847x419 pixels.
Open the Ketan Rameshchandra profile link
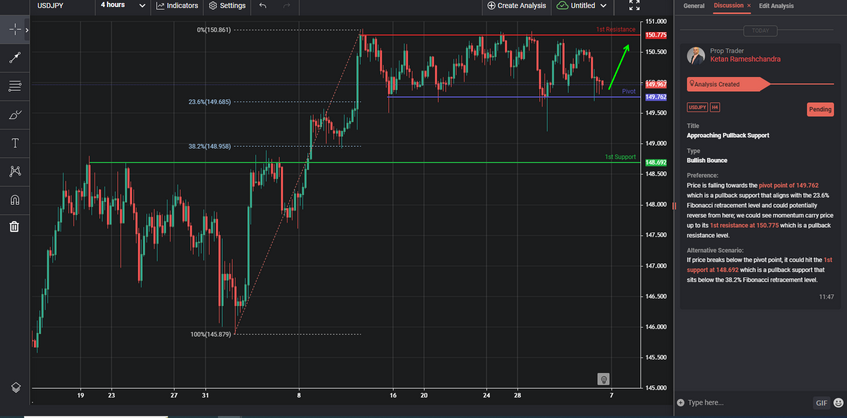point(745,59)
